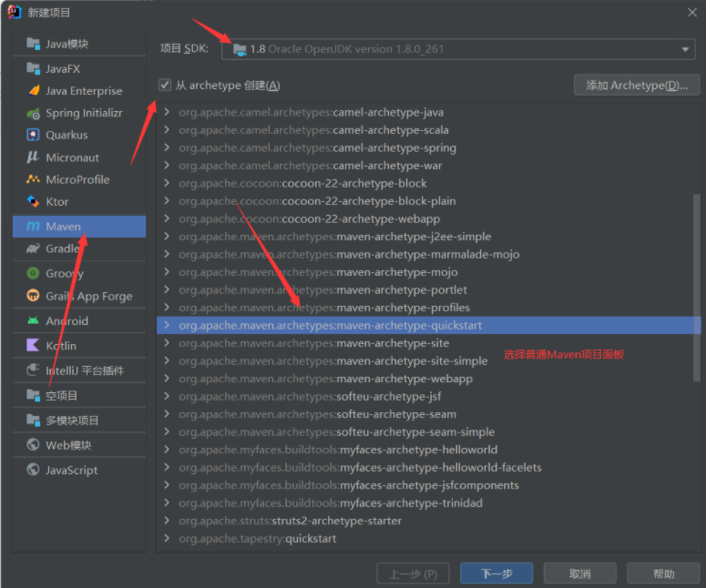Click the archetype list vertical scrollbar
The image size is (706, 588).
pyautogui.click(x=697, y=288)
